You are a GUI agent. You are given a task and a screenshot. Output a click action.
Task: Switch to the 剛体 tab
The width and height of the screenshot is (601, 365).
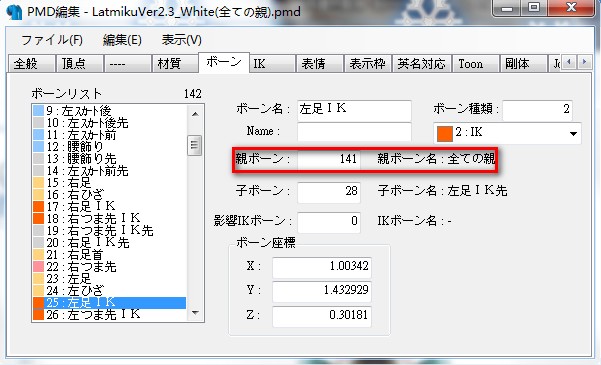click(x=523, y=63)
